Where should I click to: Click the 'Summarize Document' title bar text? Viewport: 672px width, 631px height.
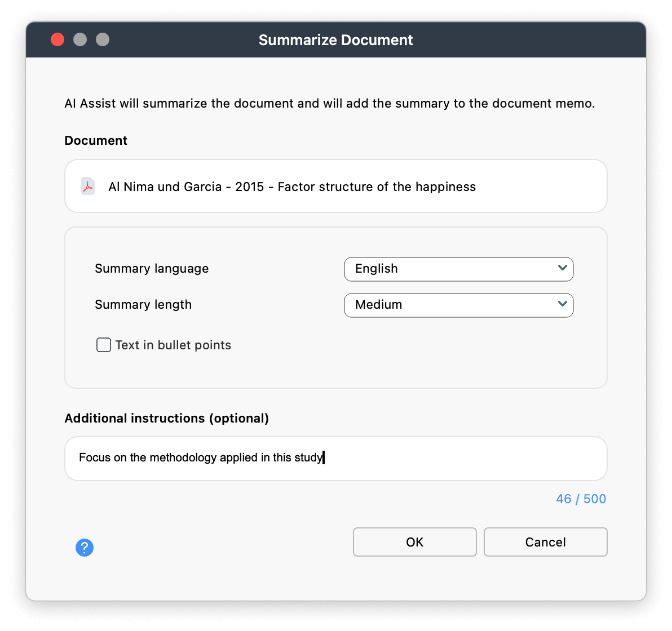[335, 40]
